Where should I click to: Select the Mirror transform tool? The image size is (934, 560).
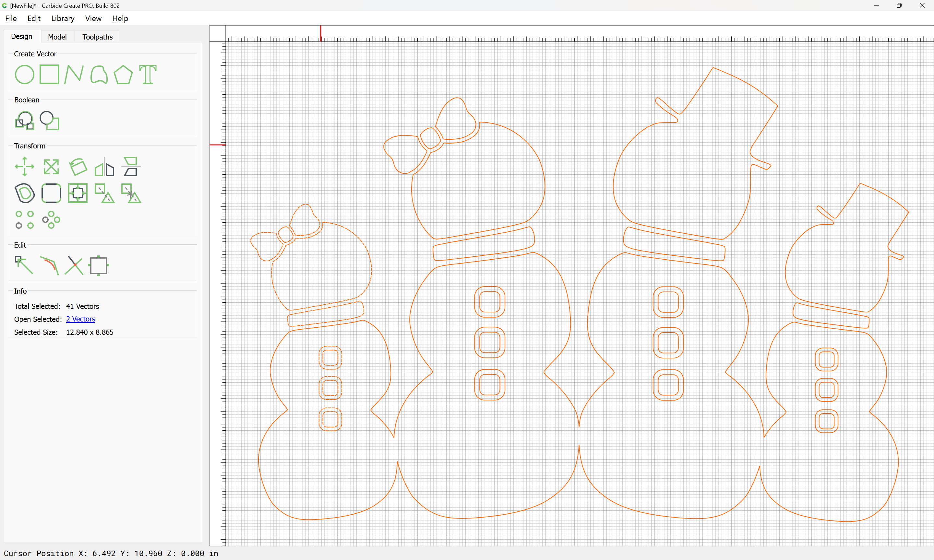pyautogui.click(x=104, y=167)
